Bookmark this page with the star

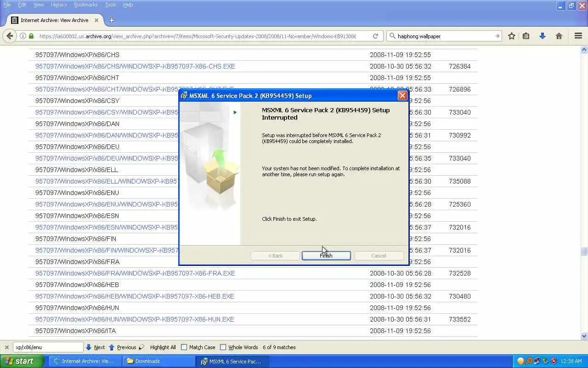(511, 36)
